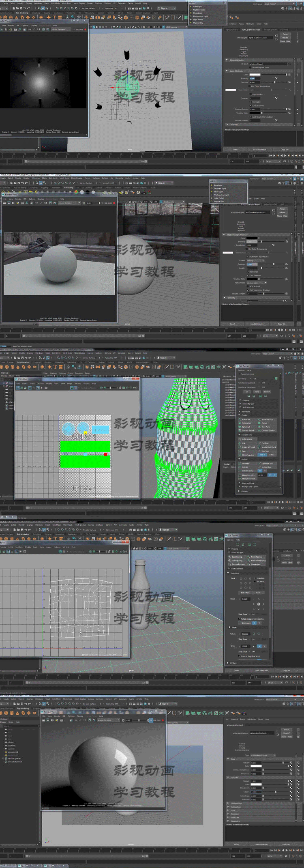Select Non-Overlapping UVs in Select By Type
This screenshot has width=304, height=868.
[256, 561]
